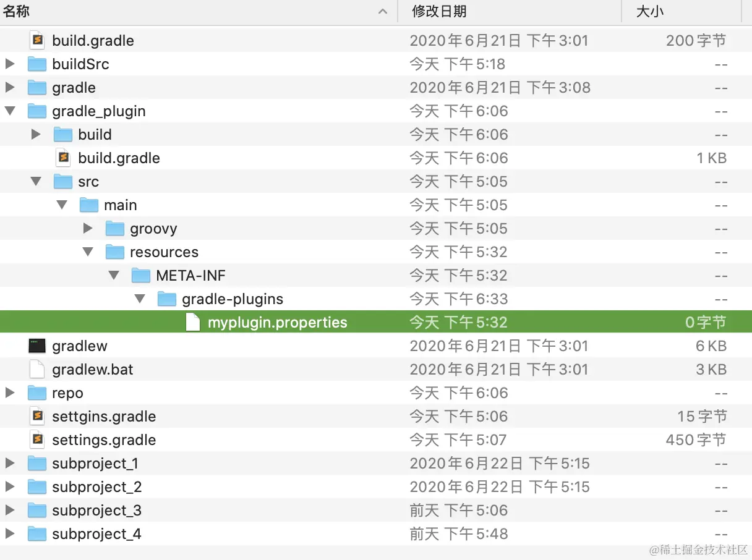Collapse the gradle-plugins folder
The image size is (752, 560).
140,299
